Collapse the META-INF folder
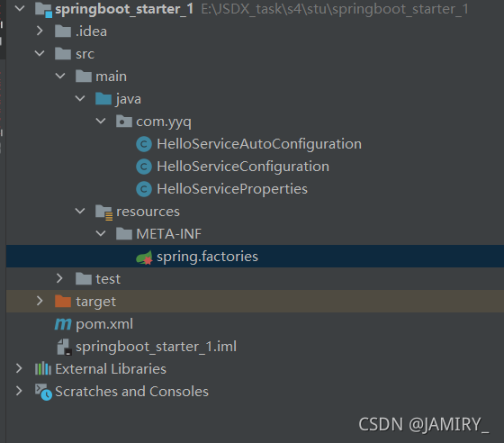Image resolution: width=504 pixels, height=443 pixels. [x=101, y=233]
